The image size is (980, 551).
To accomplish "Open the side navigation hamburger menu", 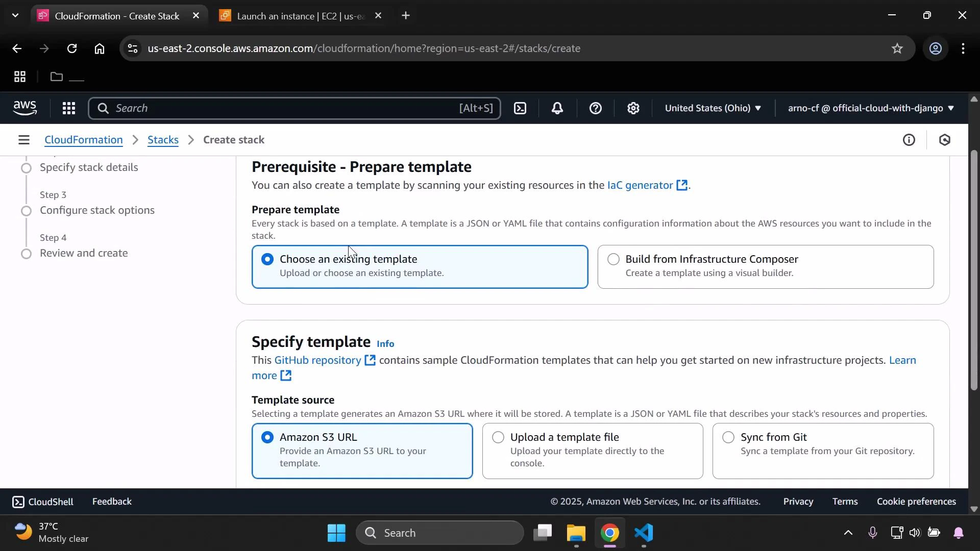I will 24,139.
